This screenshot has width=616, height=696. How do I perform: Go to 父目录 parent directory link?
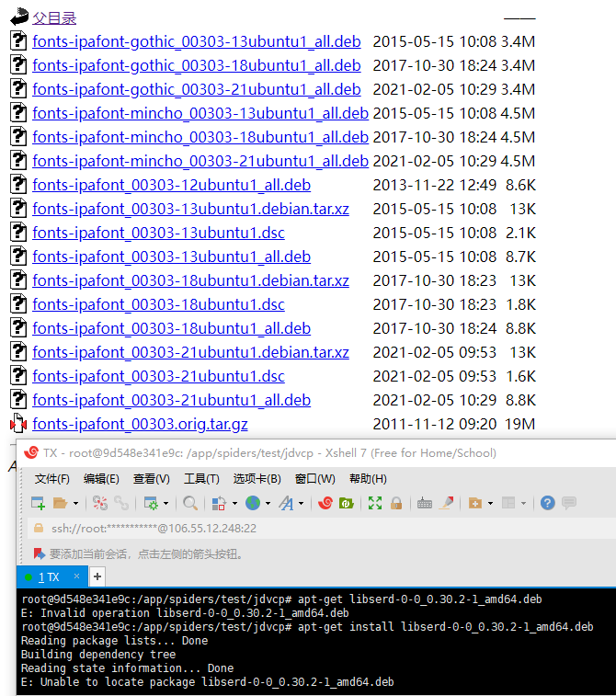tap(54, 18)
